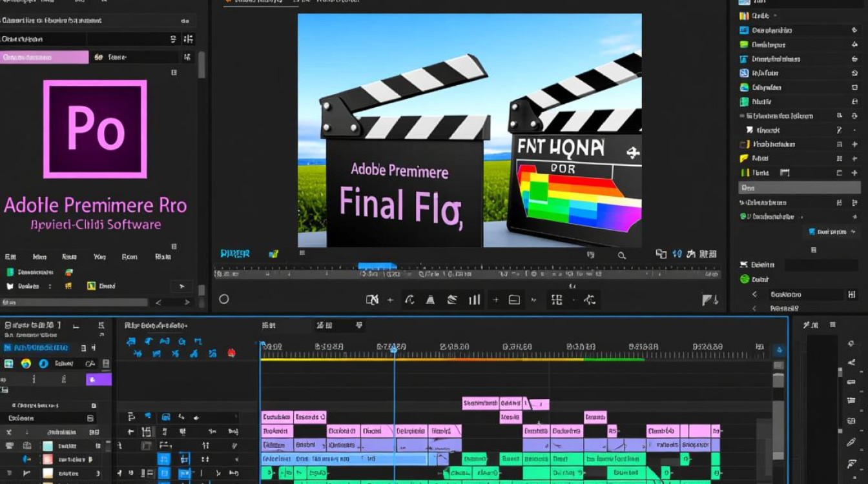The height and width of the screenshot is (484, 868).
Task: Click the vertical bars icon in monitor controls
Action: [x=475, y=299]
